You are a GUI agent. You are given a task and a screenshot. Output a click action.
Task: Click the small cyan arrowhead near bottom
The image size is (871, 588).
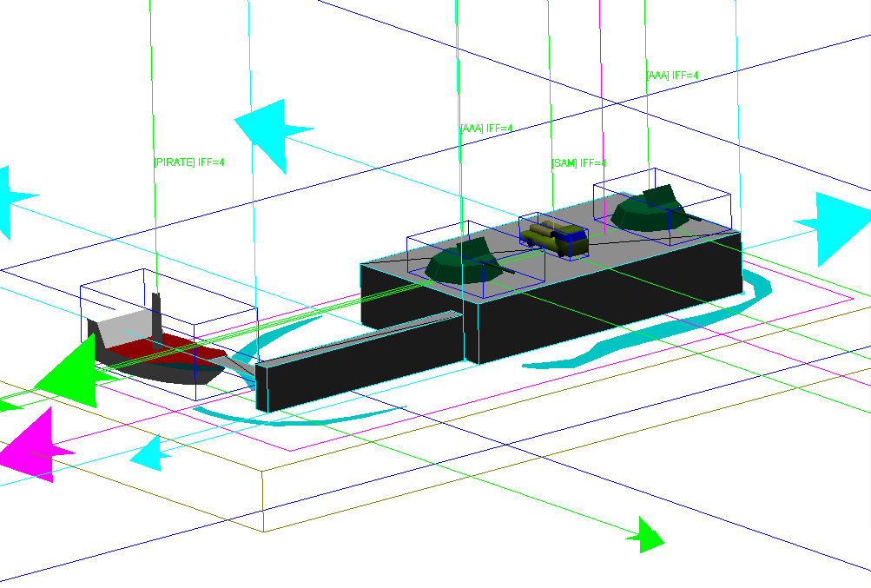150,454
